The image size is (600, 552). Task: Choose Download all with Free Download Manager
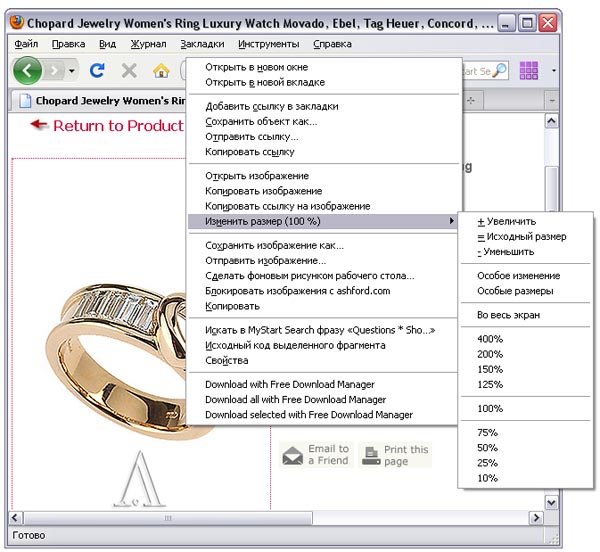coord(323,400)
